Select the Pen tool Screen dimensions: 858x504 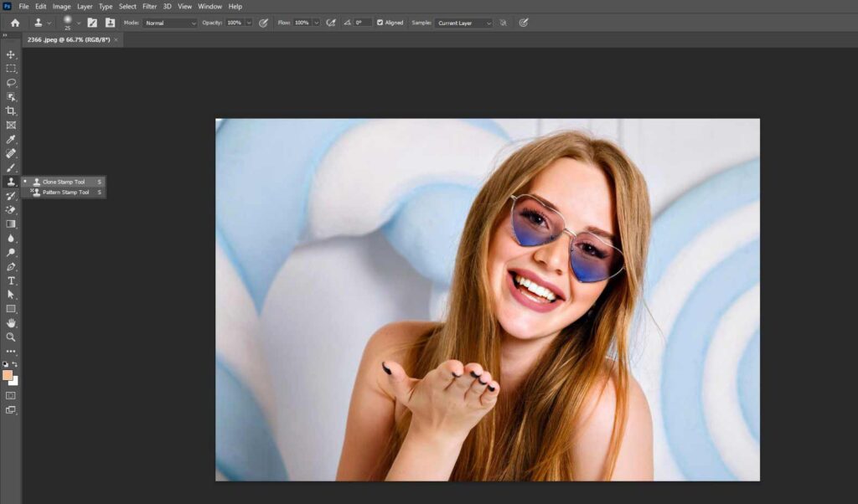pos(10,267)
